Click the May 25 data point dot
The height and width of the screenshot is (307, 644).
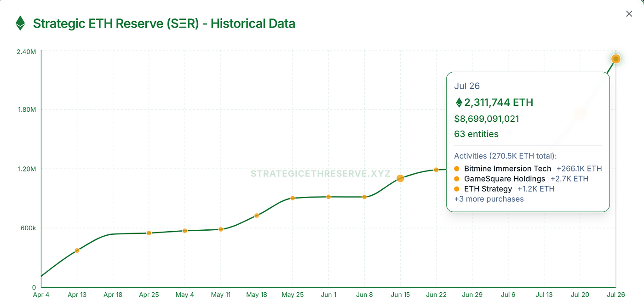[293, 199]
